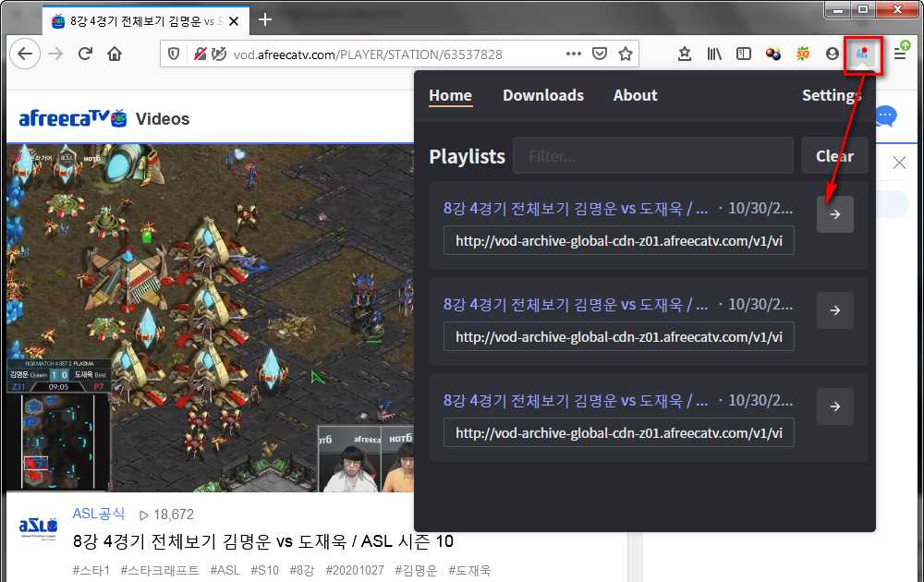Open the Firefox hamburger menu
Viewport: 924px width, 582px height.
tap(900, 55)
